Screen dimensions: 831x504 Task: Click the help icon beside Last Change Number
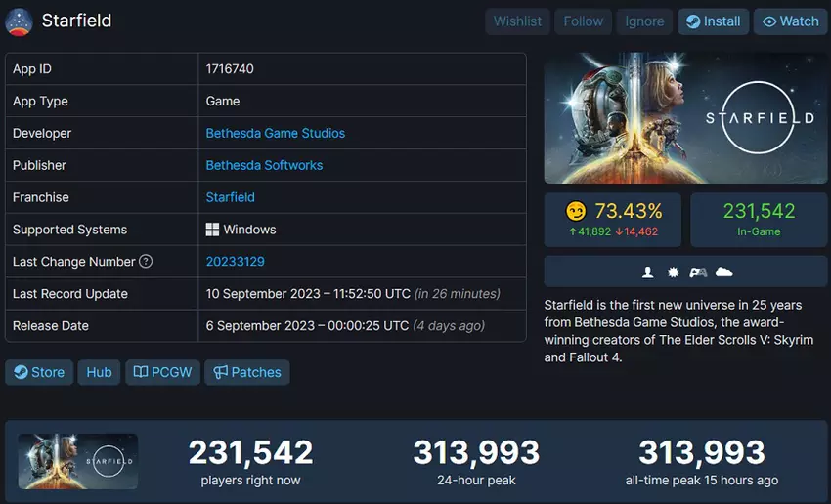pos(146,262)
